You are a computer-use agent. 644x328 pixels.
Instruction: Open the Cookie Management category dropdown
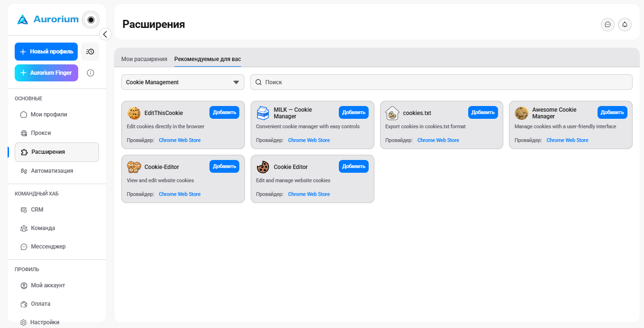click(x=183, y=82)
